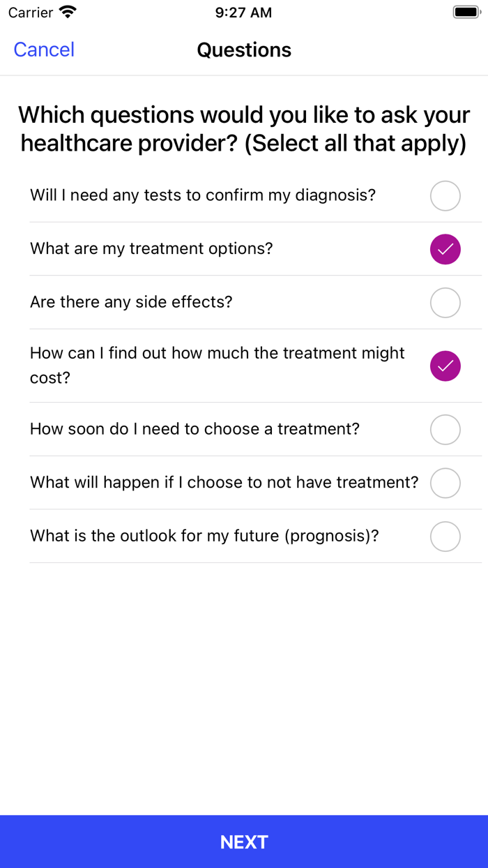
Task: Deselect the treatment cost question
Action: coord(445,366)
